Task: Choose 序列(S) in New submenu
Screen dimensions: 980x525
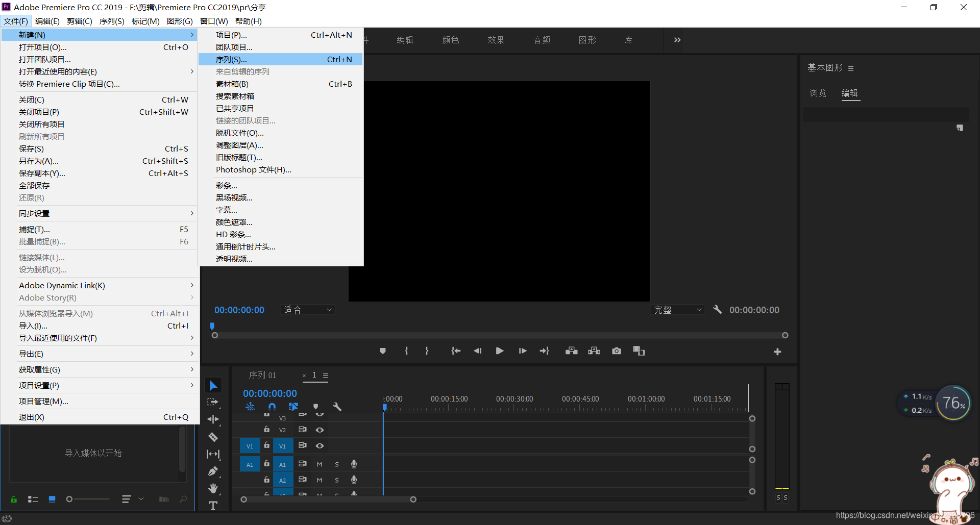Action: (x=281, y=60)
